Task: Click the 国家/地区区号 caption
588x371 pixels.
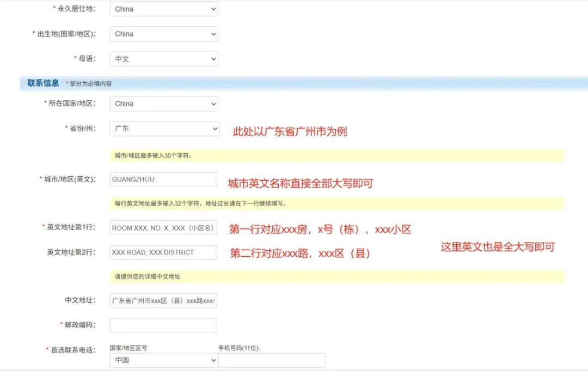Action: (x=129, y=348)
